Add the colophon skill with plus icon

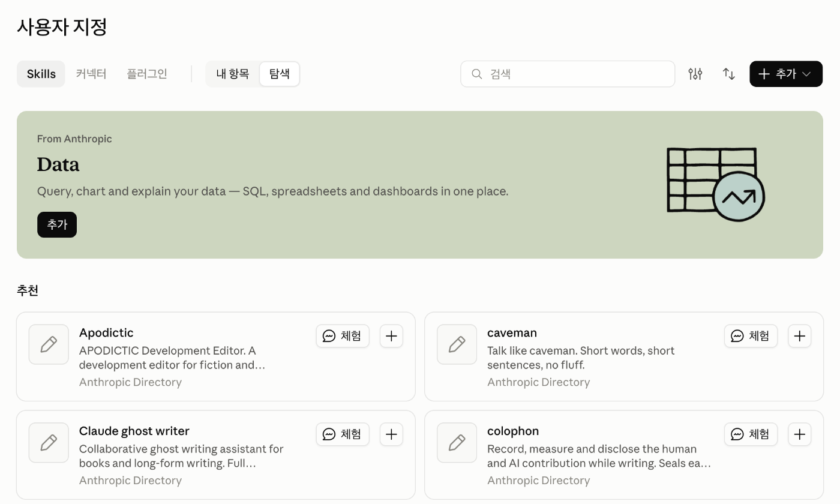coord(799,434)
